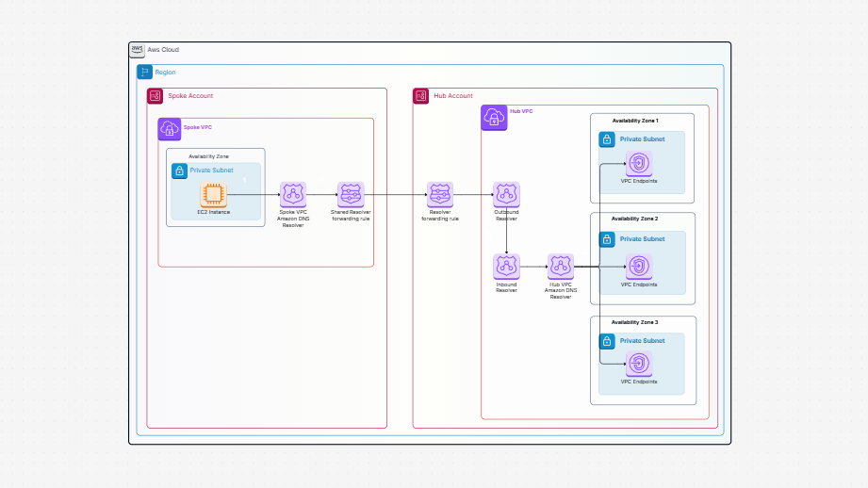Select the Hub VPC Amazon DNS Resolver icon
This screenshot has height=488, width=868.
click(560, 266)
